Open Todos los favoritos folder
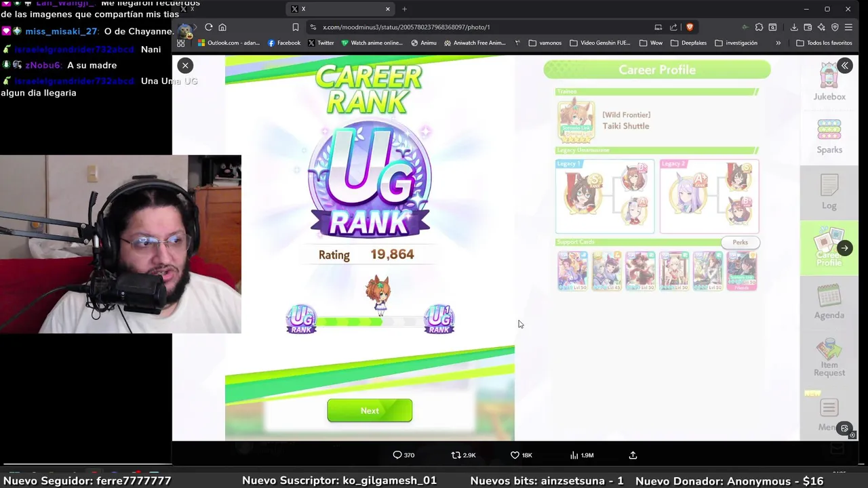 click(x=824, y=43)
